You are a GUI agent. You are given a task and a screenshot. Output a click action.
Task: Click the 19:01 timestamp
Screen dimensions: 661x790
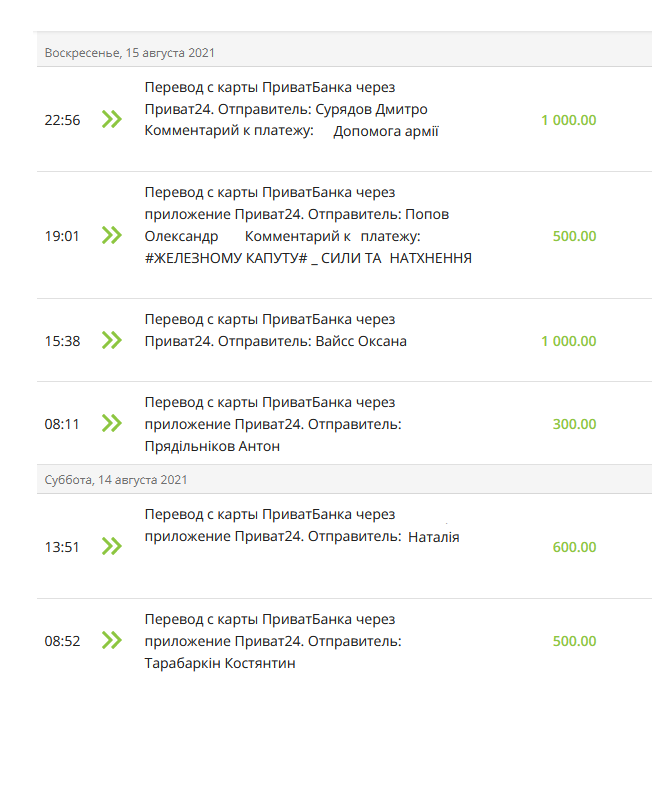[62, 236]
